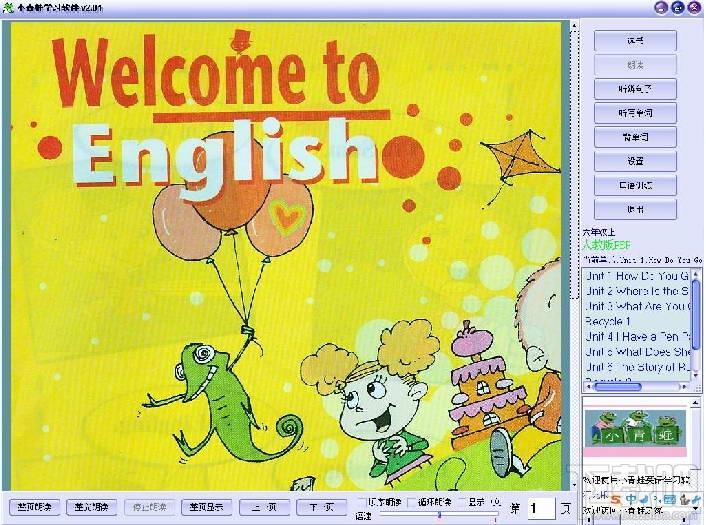The image size is (706, 525).
Task: Click the unit list vertical scrollbar thumb
Action: click(696, 313)
